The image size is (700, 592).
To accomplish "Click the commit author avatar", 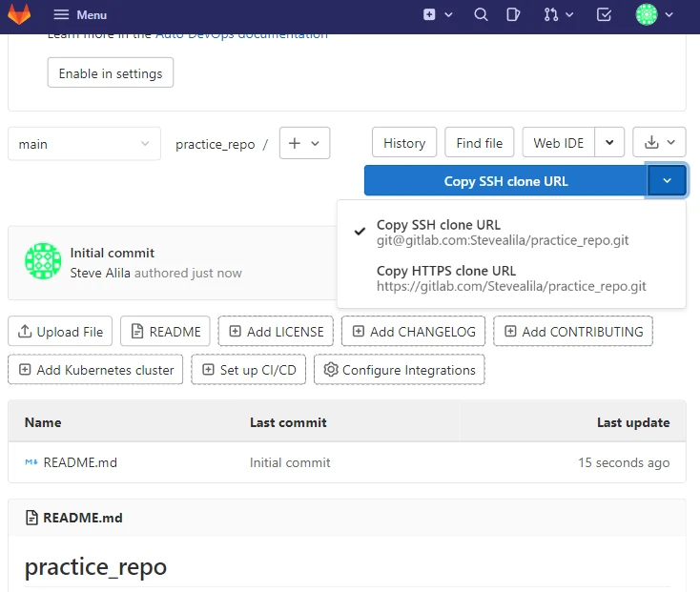I will pyautogui.click(x=43, y=261).
